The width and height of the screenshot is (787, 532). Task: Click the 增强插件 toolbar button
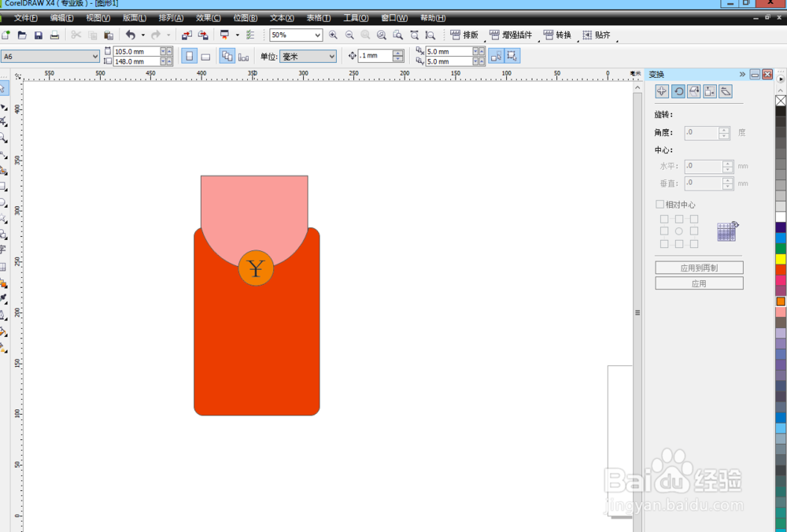point(511,35)
